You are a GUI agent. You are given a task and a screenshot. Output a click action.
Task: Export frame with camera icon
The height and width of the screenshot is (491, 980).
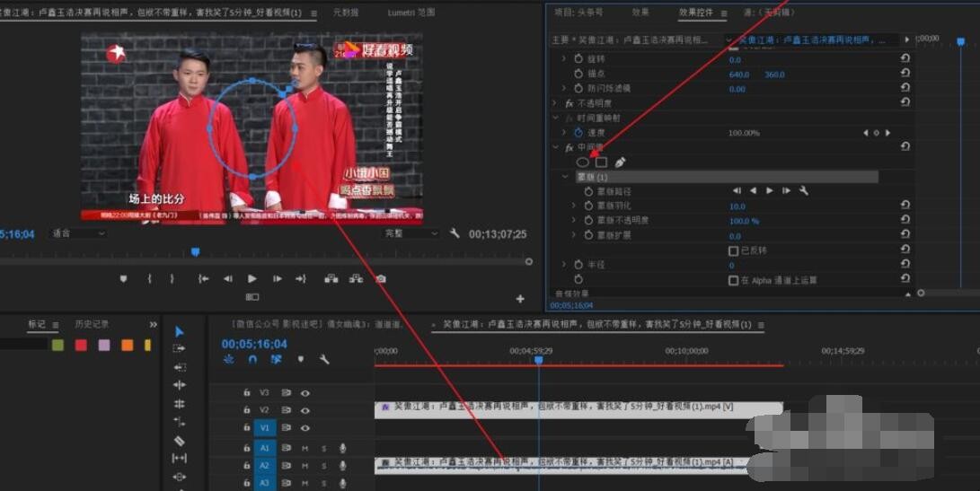pyautogui.click(x=381, y=278)
